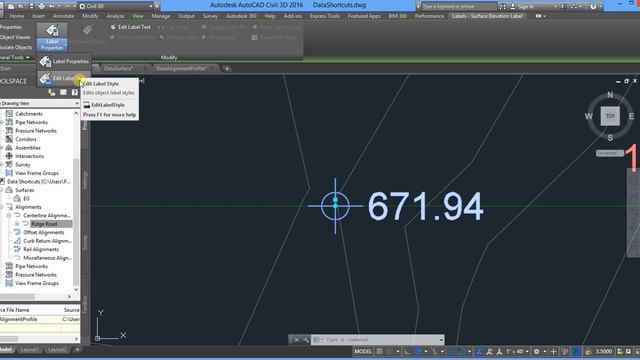Click the MODEL space status bar button
Image resolution: width=640 pixels, height=360 pixels.
363,351
